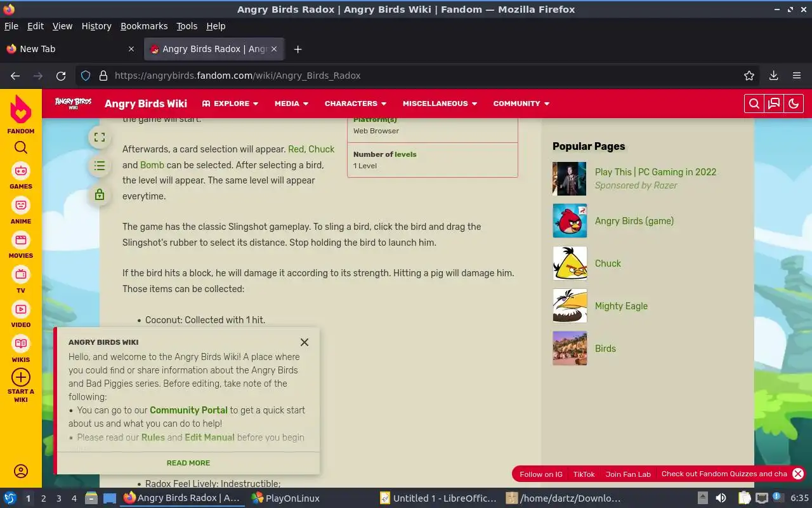Screen dimensions: 812x508
Task: Click READ MORE in welcome notice
Action: pos(188,463)
